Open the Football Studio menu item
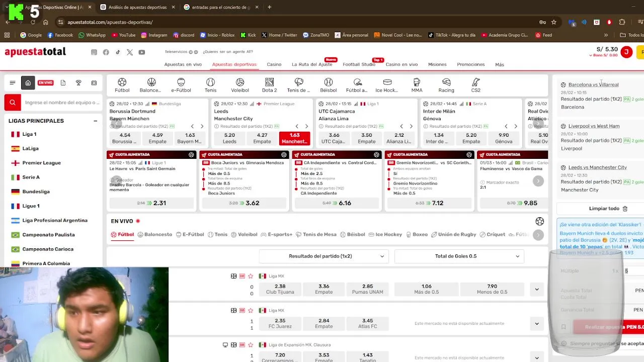The height and width of the screenshot is (362, 644). [x=359, y=64]
